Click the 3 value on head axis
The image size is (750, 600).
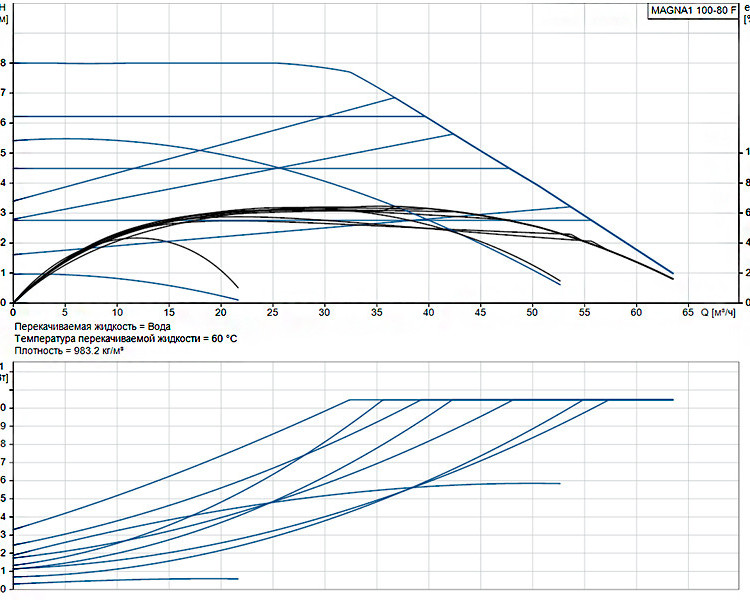(3, 213)
